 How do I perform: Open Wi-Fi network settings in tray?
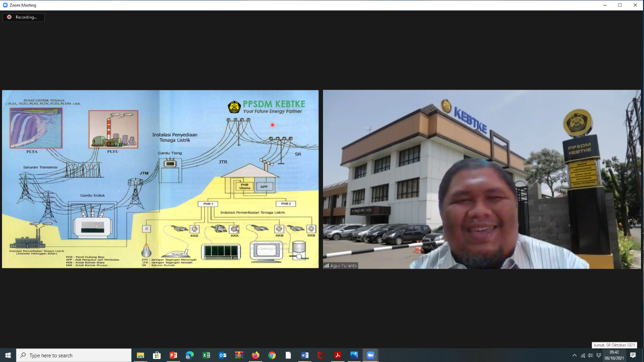pyautogui.click(x=583, y=355)
